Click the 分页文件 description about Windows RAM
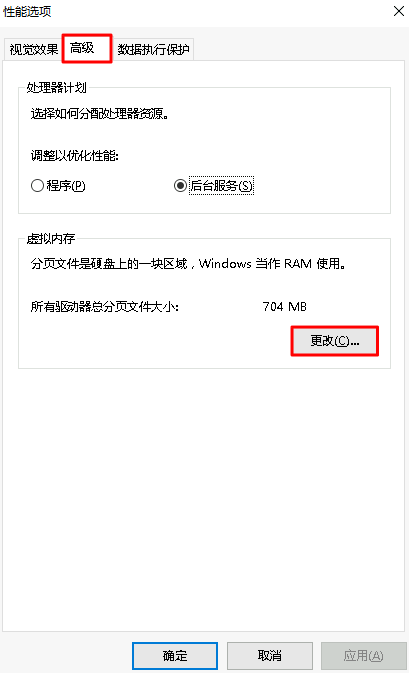This screenshot has width=409, height=673. point(188,264)
